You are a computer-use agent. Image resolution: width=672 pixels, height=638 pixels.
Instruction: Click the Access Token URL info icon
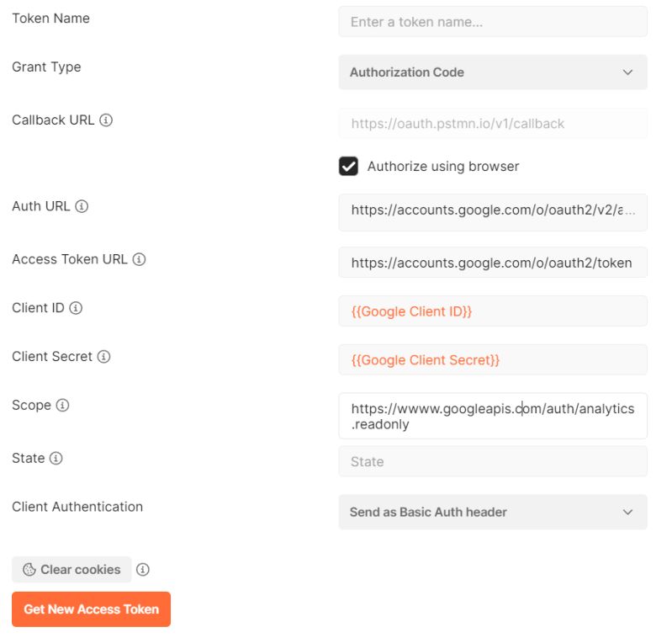(x=139, y=259)
